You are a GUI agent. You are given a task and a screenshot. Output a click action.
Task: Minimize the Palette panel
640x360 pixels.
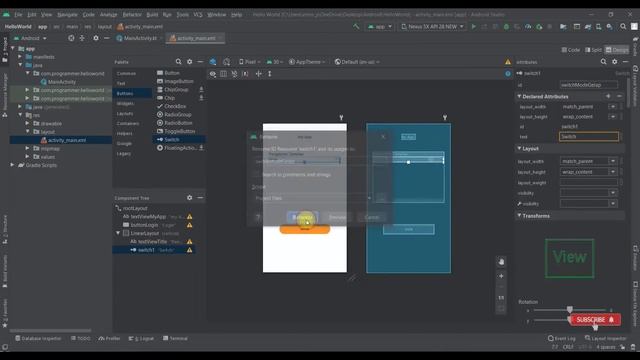pyautogui.click(x=200, y=62)
